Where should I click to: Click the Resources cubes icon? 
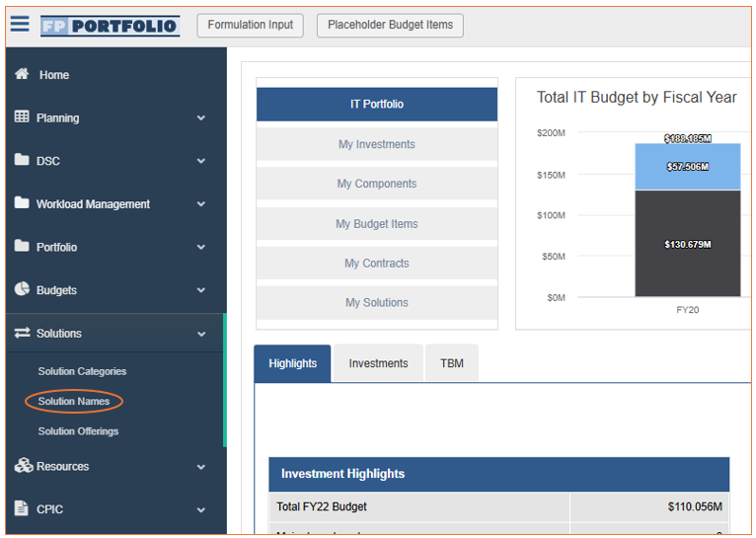[x=24, y=465]
